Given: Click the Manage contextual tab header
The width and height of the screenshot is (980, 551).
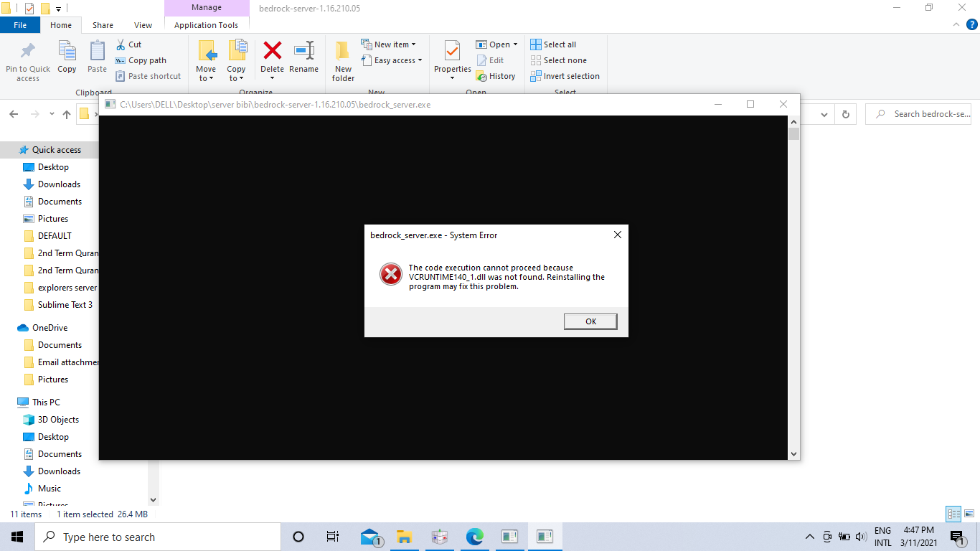Looking at the screenshot, I should click(x=206, y=8).
